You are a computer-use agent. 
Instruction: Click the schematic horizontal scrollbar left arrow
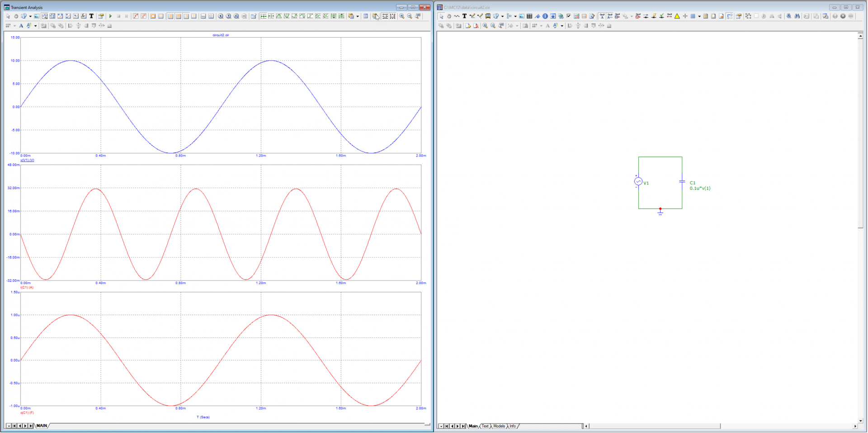(x=587, y=426)
